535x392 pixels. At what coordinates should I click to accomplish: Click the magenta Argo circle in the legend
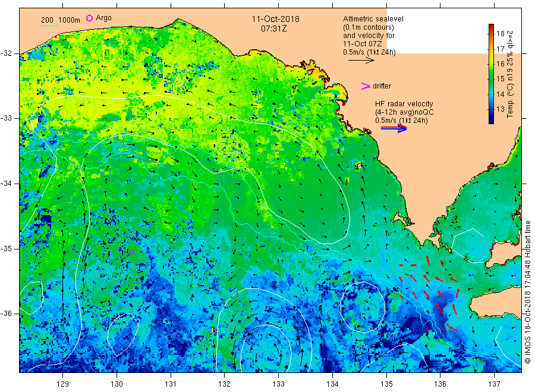click(x=89, y=18)
